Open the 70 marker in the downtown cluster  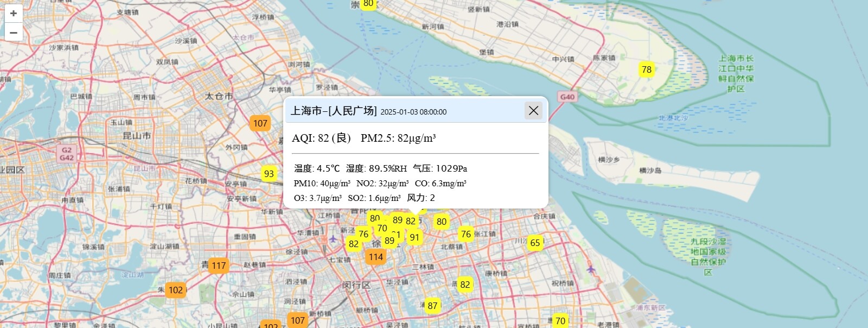(382, 228)
